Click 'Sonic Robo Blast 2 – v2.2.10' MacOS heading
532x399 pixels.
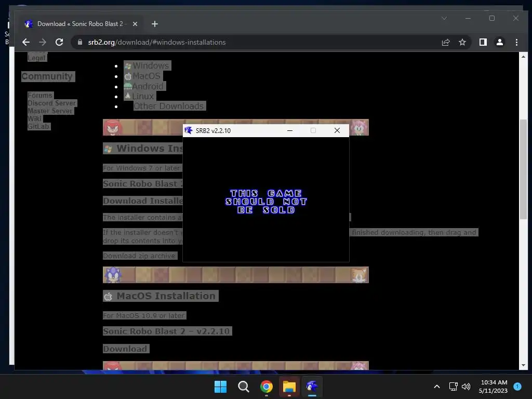point(167,331)
